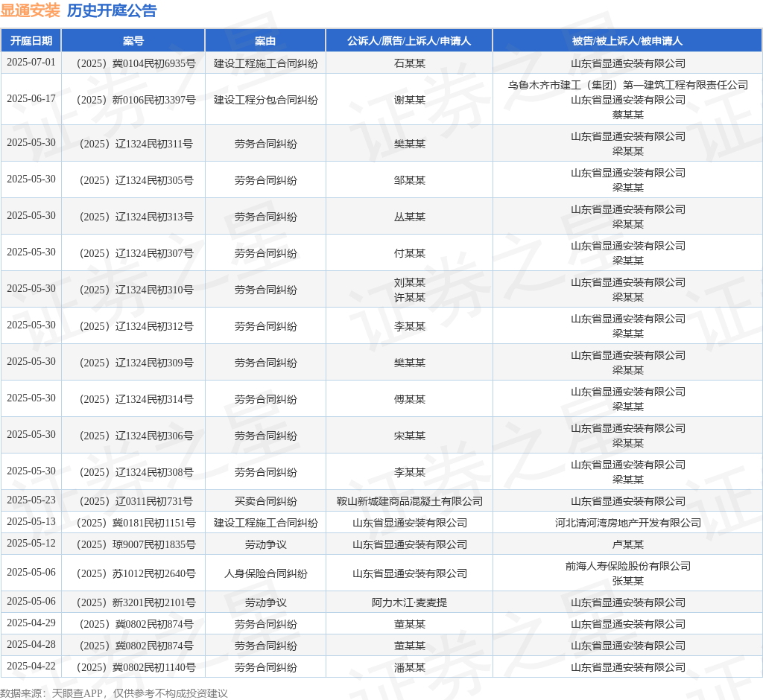Select case number (2025)冀0802民初1140号

tap(133, 667)
